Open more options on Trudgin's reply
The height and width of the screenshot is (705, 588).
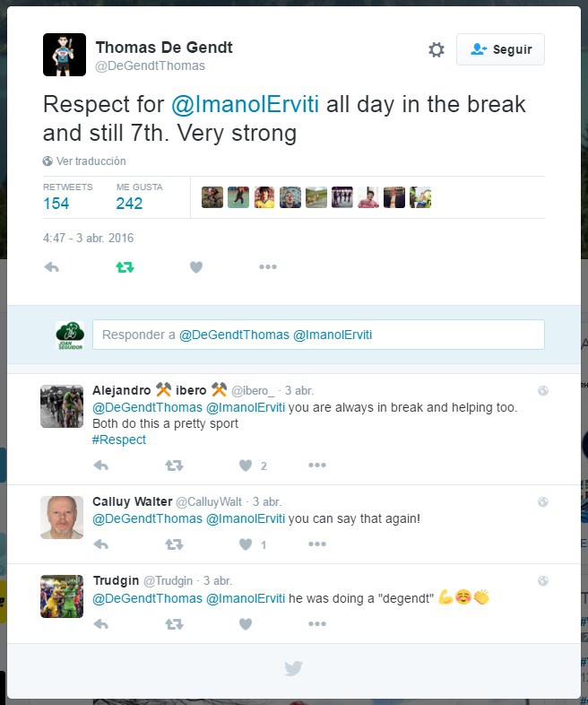coord(317,623)
